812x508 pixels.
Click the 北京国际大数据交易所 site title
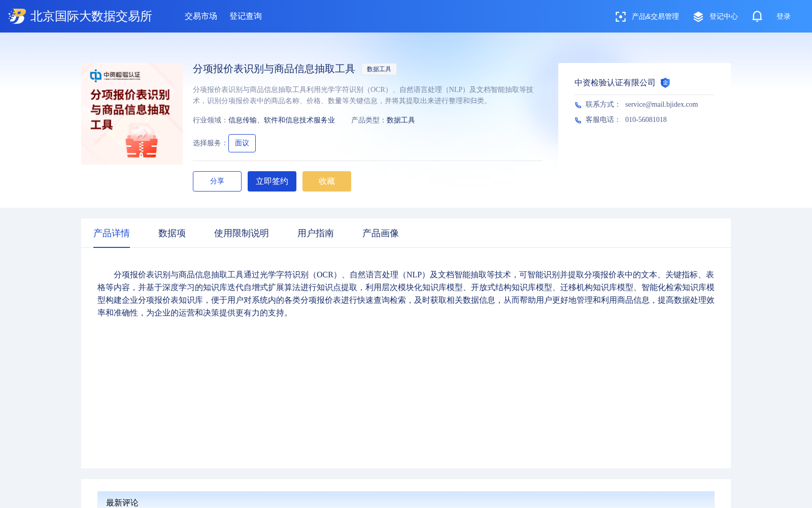pyautogui.click(x=91, y=16)
